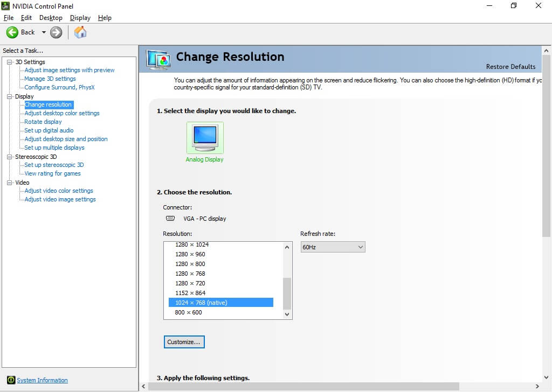
Task: Open the Edit menu
Action: pos(26,18)
